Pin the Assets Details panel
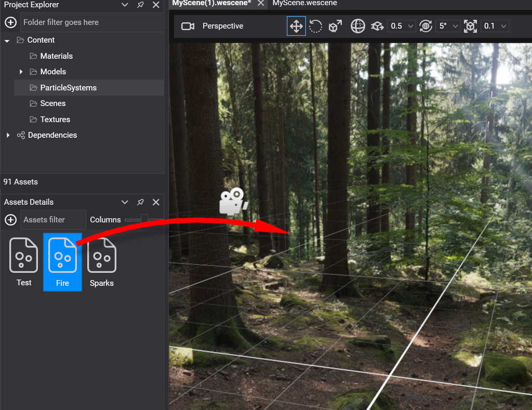The height and width of the screenshot is (410, 532). click(x=140, y=202)
